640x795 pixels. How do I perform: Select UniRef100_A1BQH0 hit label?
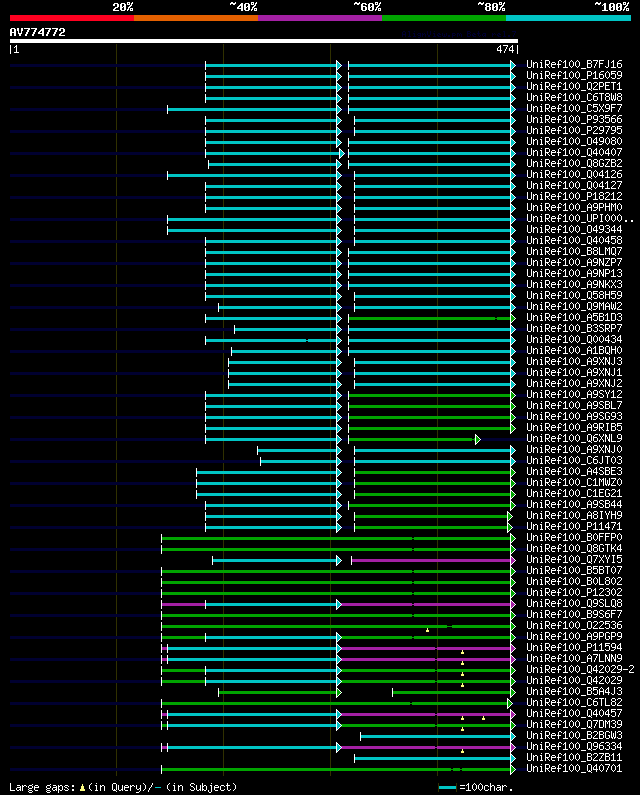pos(574,350)
